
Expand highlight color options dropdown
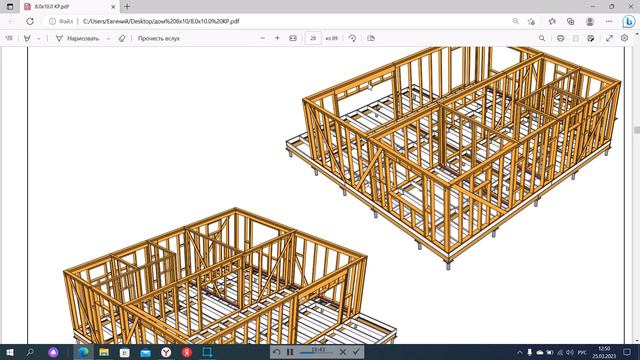click(38, 38)
